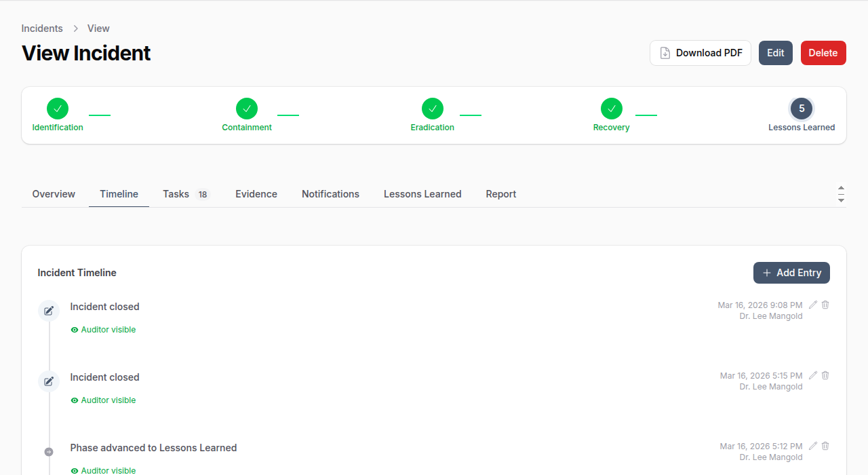Image resolution: width=868 pixels, height=475 pixels.
Task: Edit the Phase advanced to Lessons Learned entry
Action: tap(813, 446)
